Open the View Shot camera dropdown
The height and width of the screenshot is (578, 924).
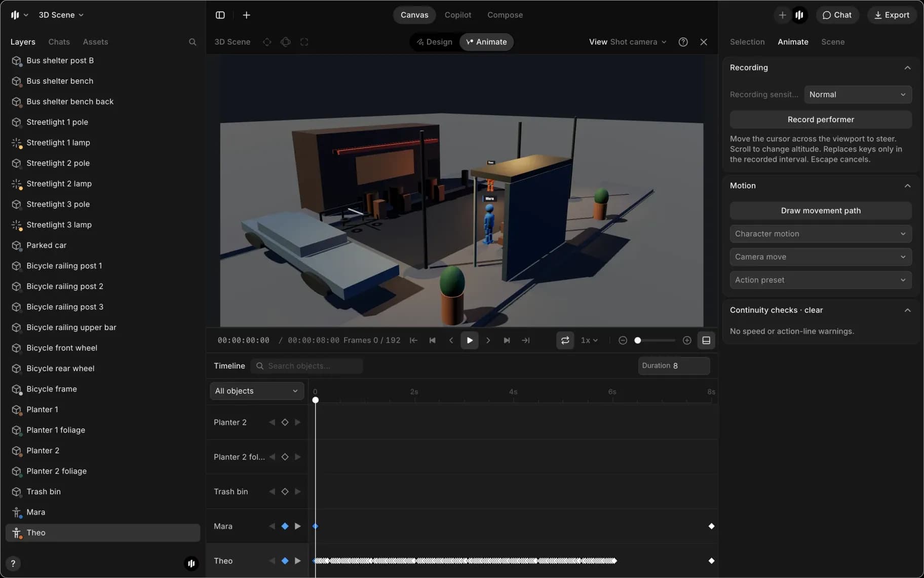(x=628, y=42)
